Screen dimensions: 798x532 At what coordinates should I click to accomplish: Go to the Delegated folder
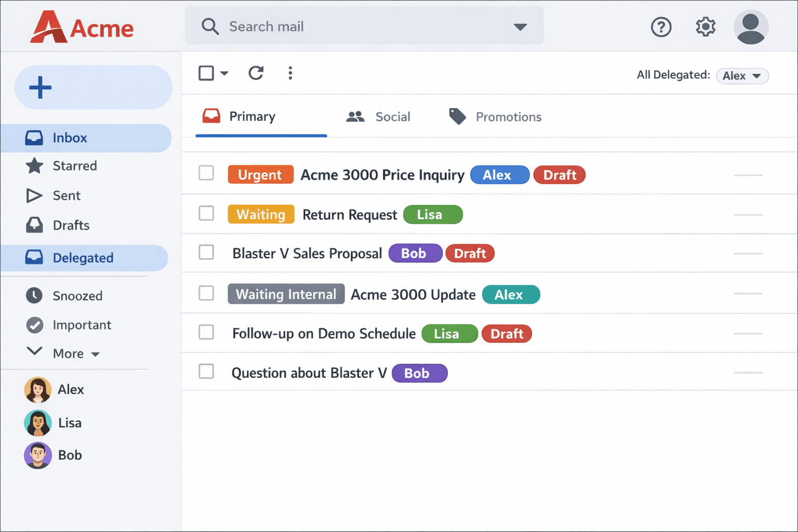(82, 258)
